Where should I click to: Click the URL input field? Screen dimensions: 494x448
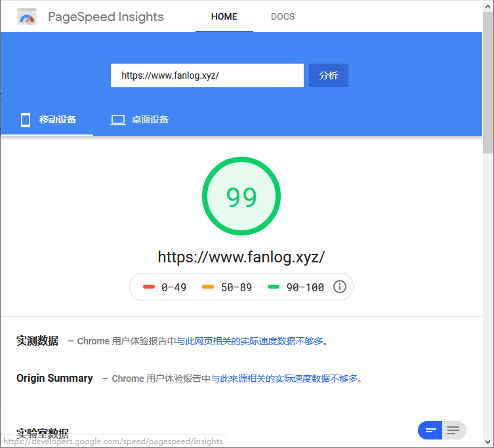point(207,75)
